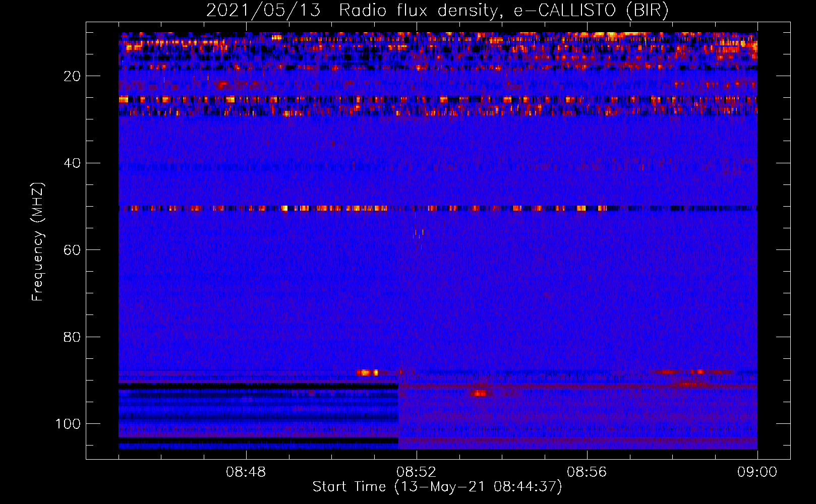Click the '08:52' time tick label

417,472
